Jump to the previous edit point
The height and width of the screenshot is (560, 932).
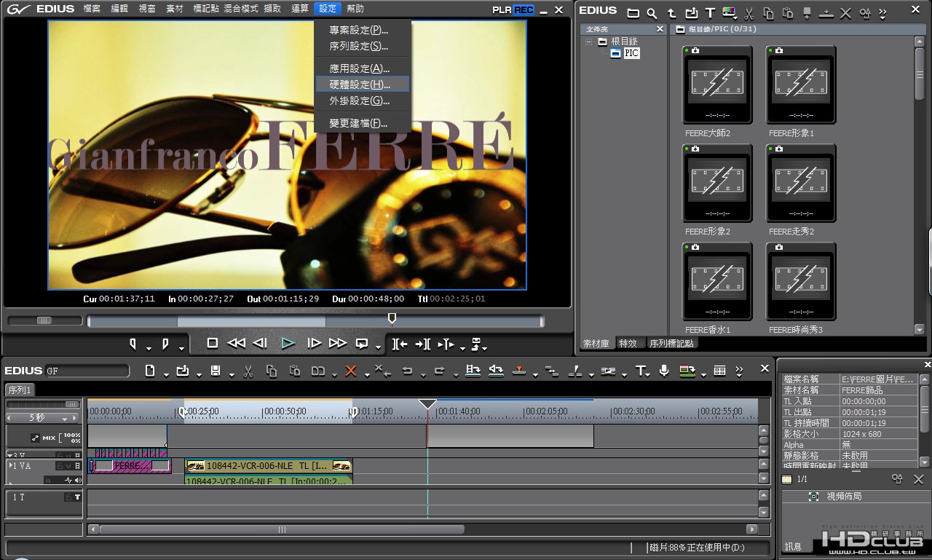[400, 344]
